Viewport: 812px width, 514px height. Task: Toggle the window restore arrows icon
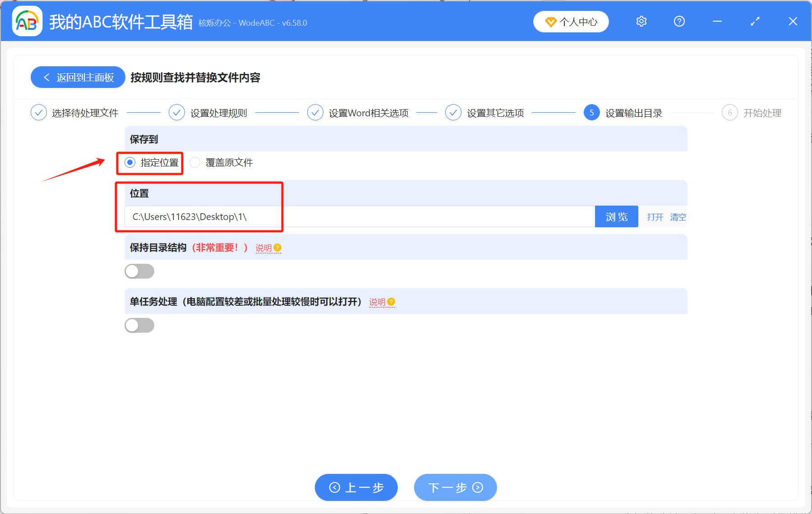(x=755, y=21)
